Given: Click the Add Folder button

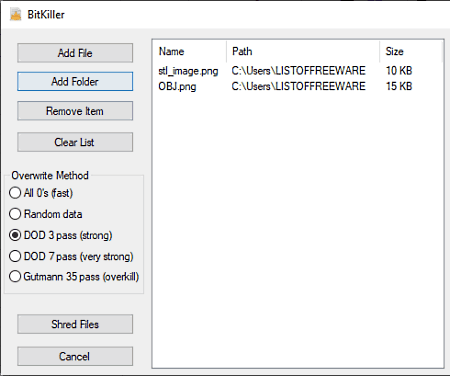Looking at the screenshot, I should click(75, 82).
